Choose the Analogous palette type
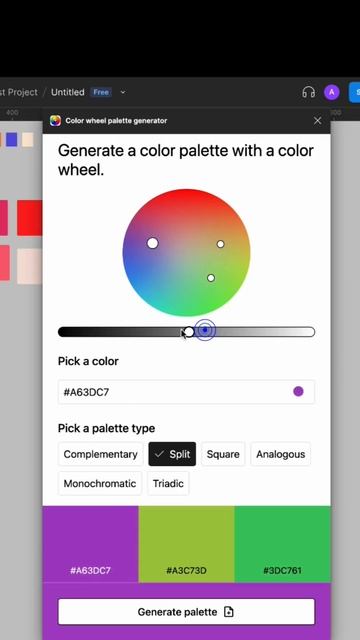 280,454
